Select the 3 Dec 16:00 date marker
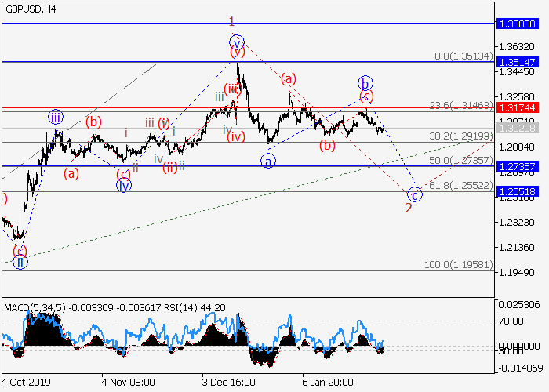The height and width of the screenshot is (392, 549). 227,383
